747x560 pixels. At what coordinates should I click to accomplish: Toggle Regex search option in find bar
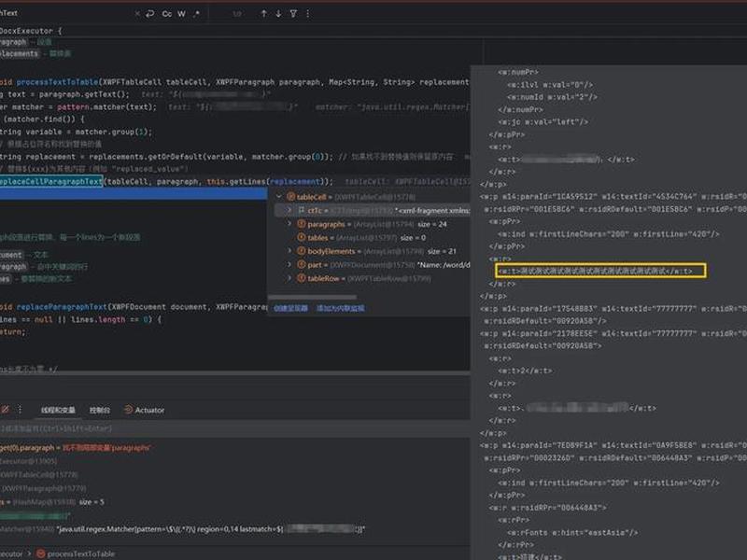[x=196, y=14]
